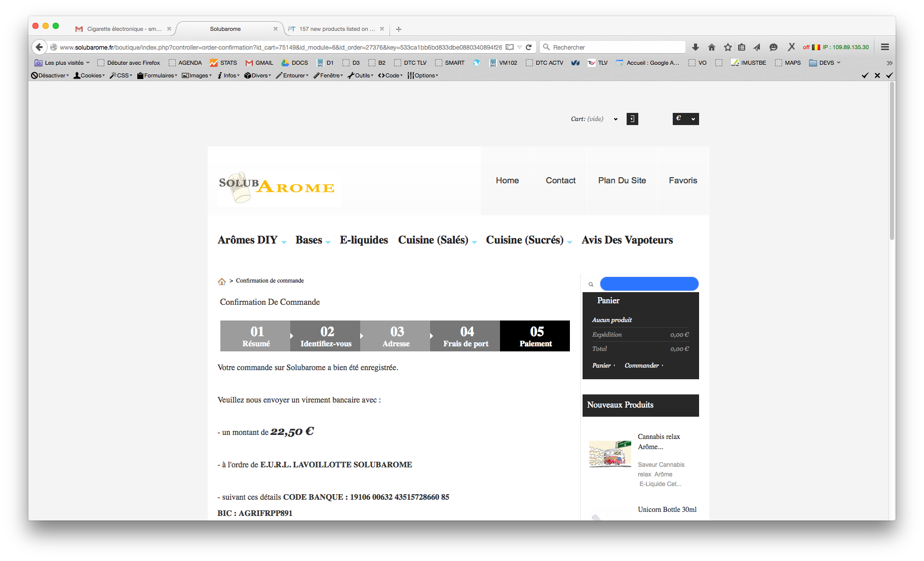The image size is (924, 561).
Task: Click step 01 Résumé
Action: click(255, 336)
